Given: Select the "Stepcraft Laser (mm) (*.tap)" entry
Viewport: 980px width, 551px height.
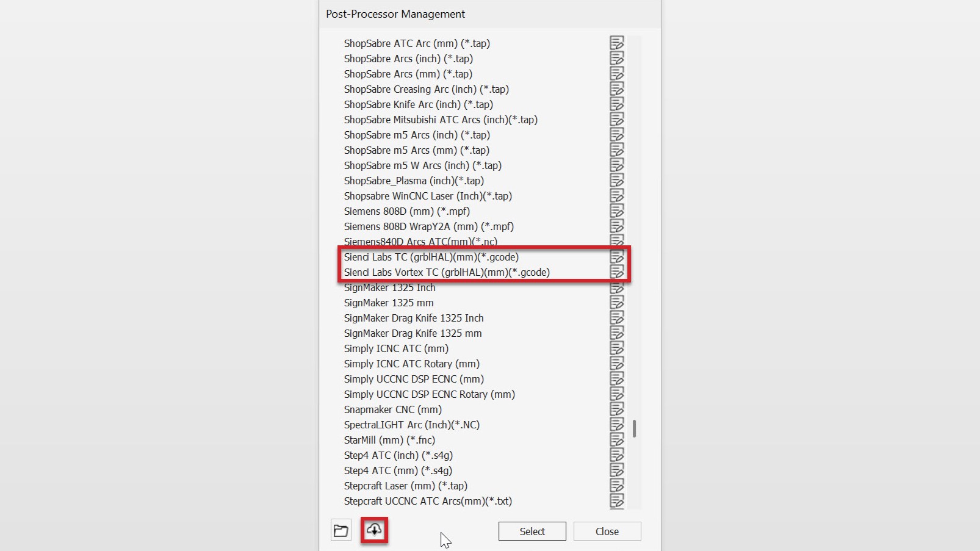Looking at the screenshot, I should click(406, 486).
